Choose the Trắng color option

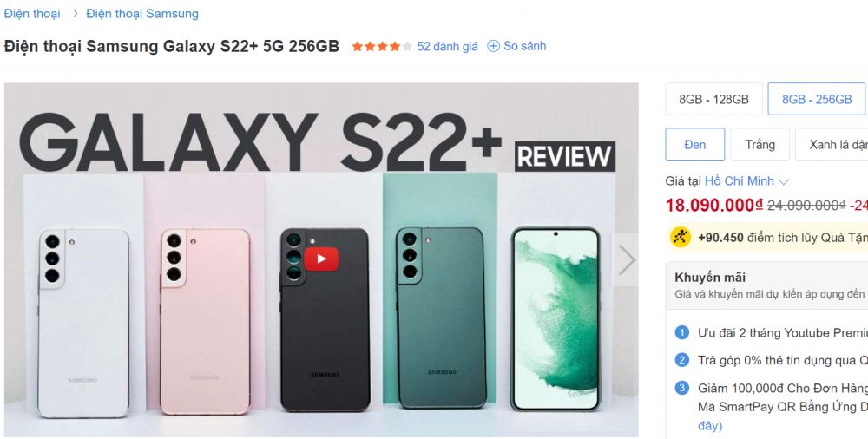(760, 145)
